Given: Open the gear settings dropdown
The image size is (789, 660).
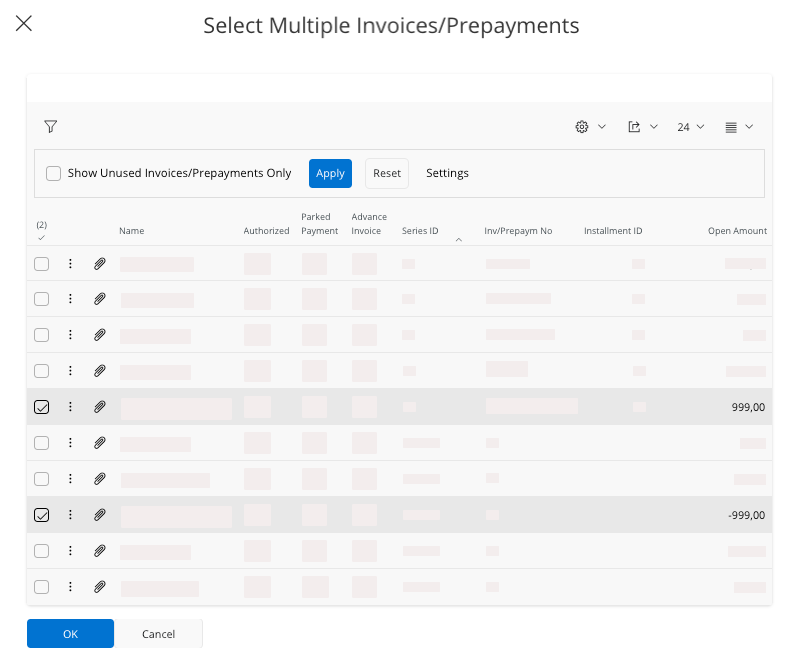Looking at the screenshot, I should click(590, 127).
